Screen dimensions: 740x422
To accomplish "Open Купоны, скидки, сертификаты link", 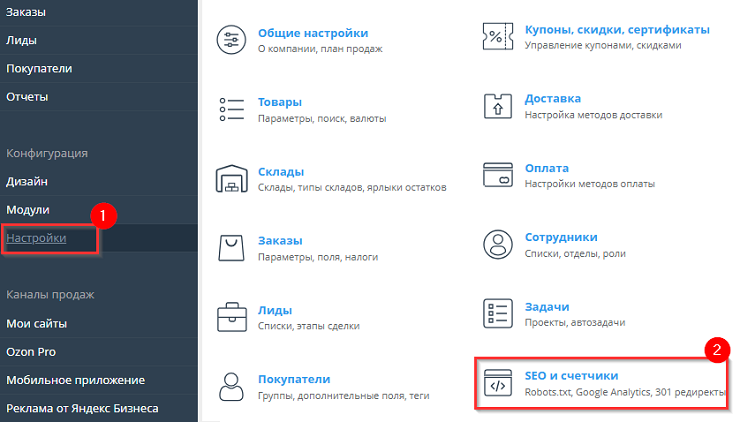I will (x=617, y=30).
